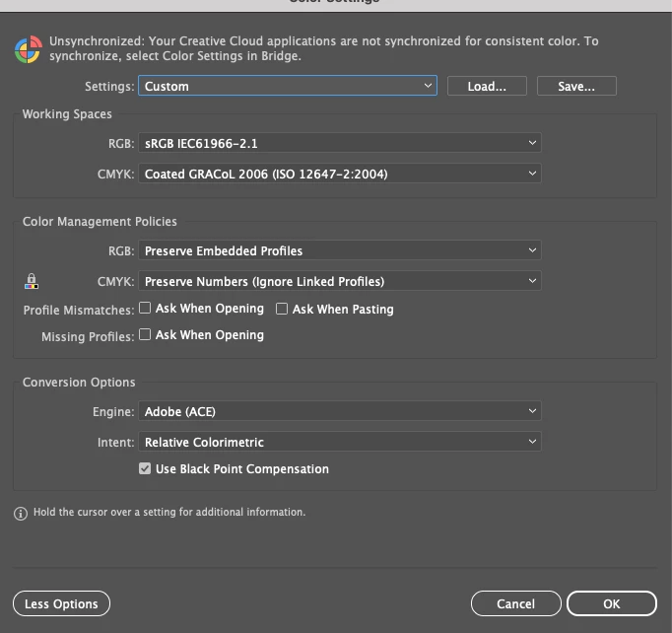Click the Save... button
The height and width of the screenshot is (633, 672).
[x=576, y=86]
